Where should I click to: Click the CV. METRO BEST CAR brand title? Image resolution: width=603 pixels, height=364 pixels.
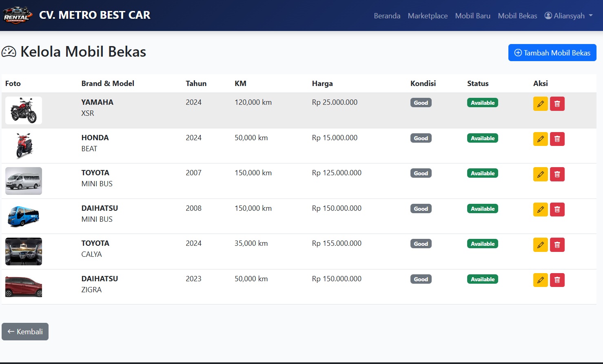click(95, 15)
